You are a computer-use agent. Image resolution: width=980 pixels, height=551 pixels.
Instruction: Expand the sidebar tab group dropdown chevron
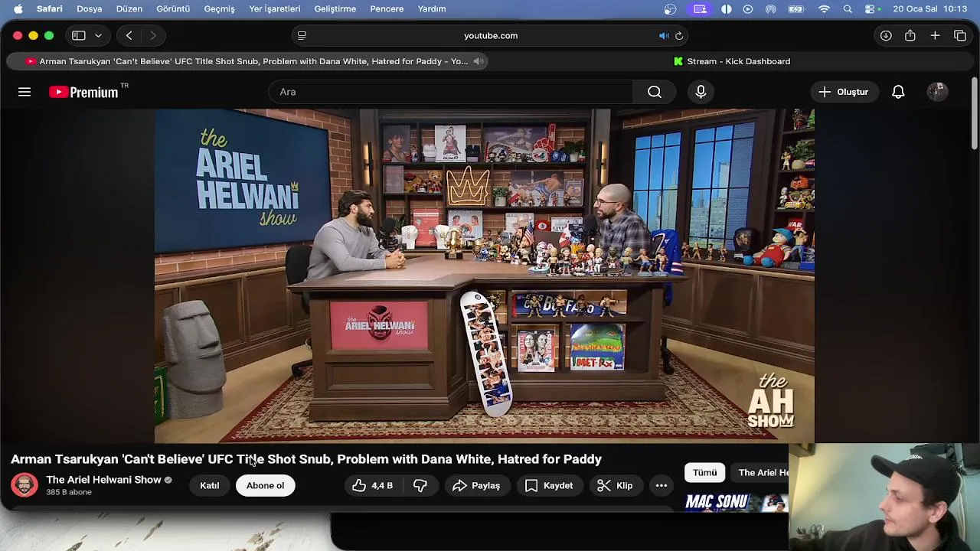tap(98, 35)
